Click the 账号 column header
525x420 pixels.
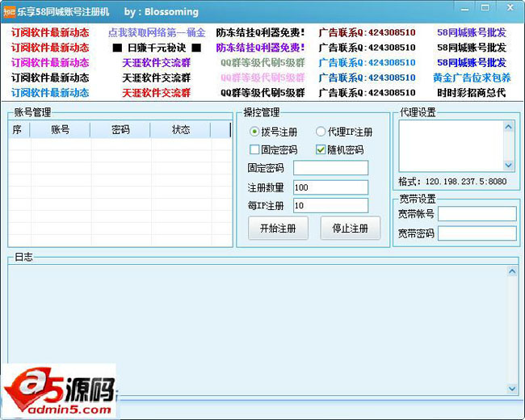[61, 130]
